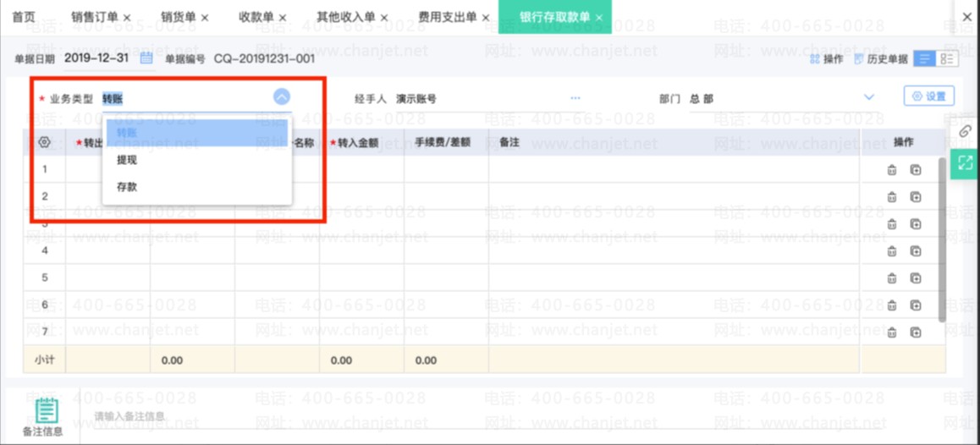This screenshot has width=980, height=445.
Task: Click the 历史单据 text link
Action: (888, 59)
